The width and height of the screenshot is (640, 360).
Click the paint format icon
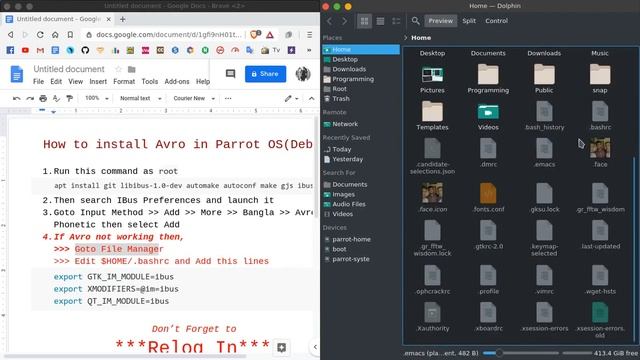pyautogui.click(x=69, y=98)
